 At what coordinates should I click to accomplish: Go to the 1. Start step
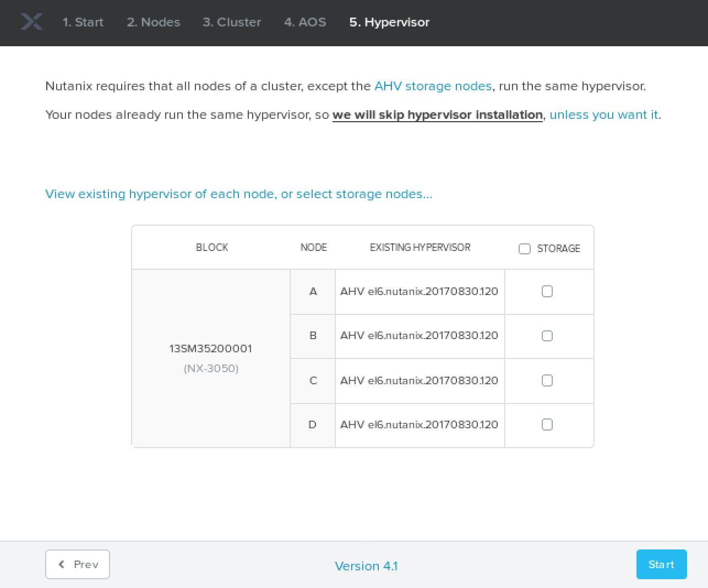[83, 22]
